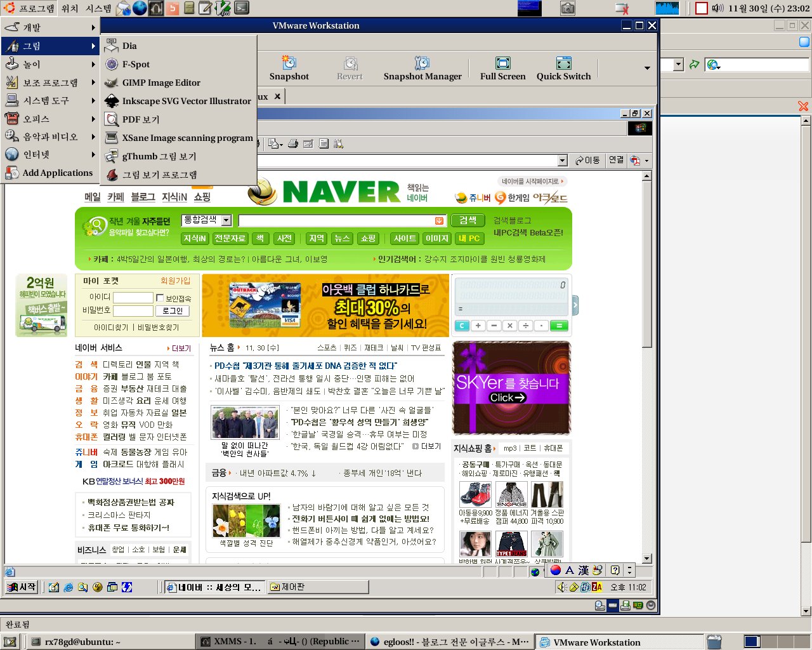Click IE page vertical scrollbar down arrow
812x650 pixels.
tap(647, 559)
